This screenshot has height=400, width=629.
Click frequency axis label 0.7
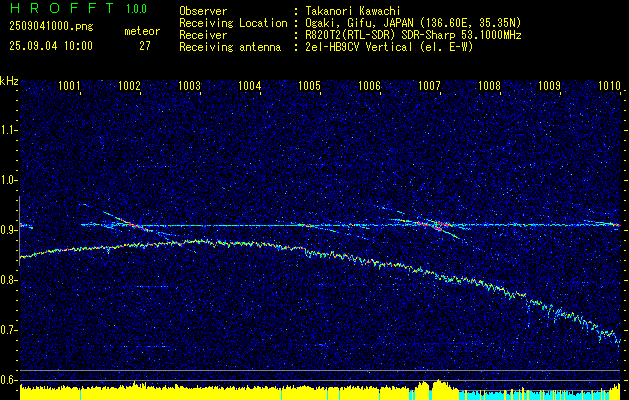click(8, 330)
